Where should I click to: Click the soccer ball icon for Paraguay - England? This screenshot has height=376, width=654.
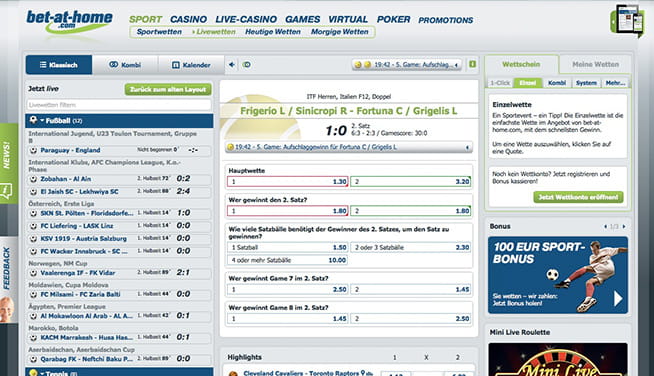pyautogui.click(x=33, y=150)
